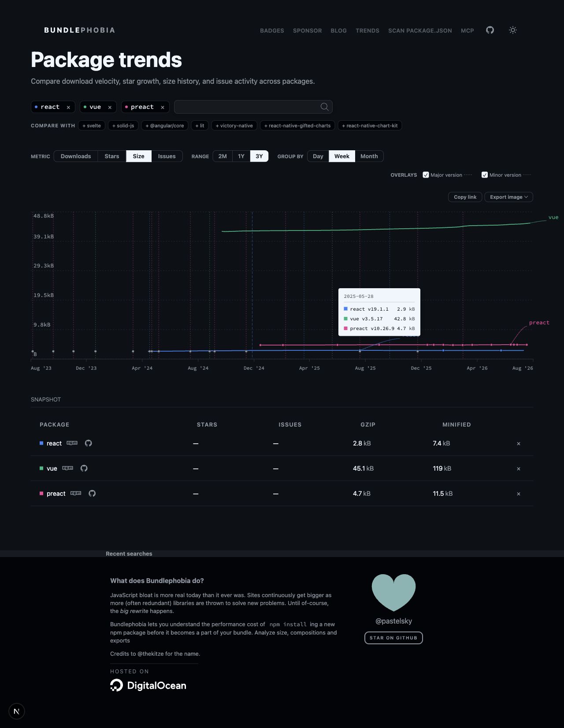Select the Downloads metric
The height and width of the screenshot is (728, 564).
point(76,156)
